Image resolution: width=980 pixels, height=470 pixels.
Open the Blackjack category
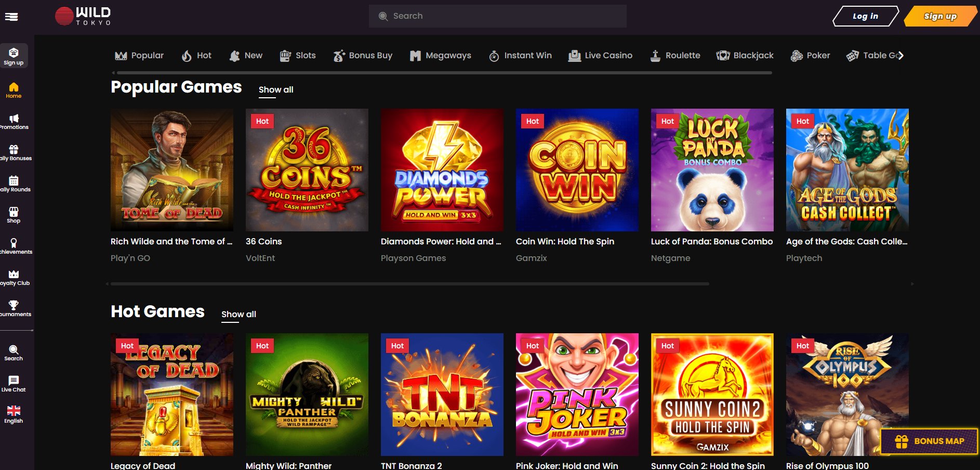pyautogui.click(x=745, y=56)
